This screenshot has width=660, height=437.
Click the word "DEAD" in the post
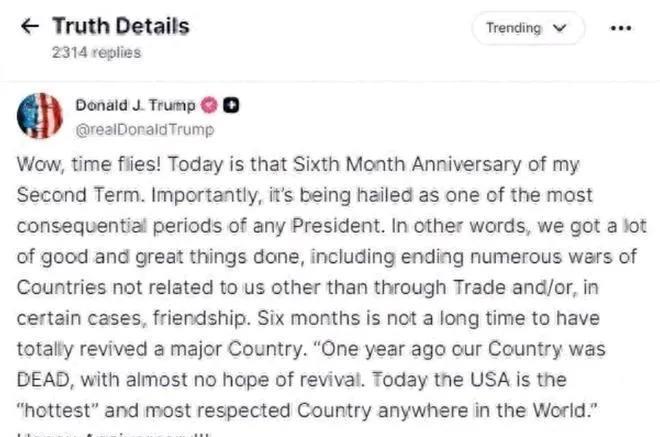[x=41, y=381]
